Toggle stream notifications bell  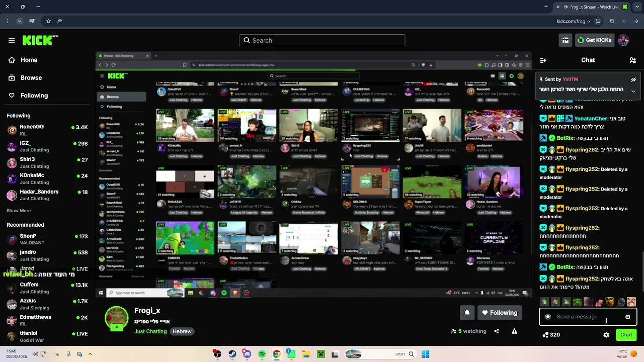[x=467, y=313]
